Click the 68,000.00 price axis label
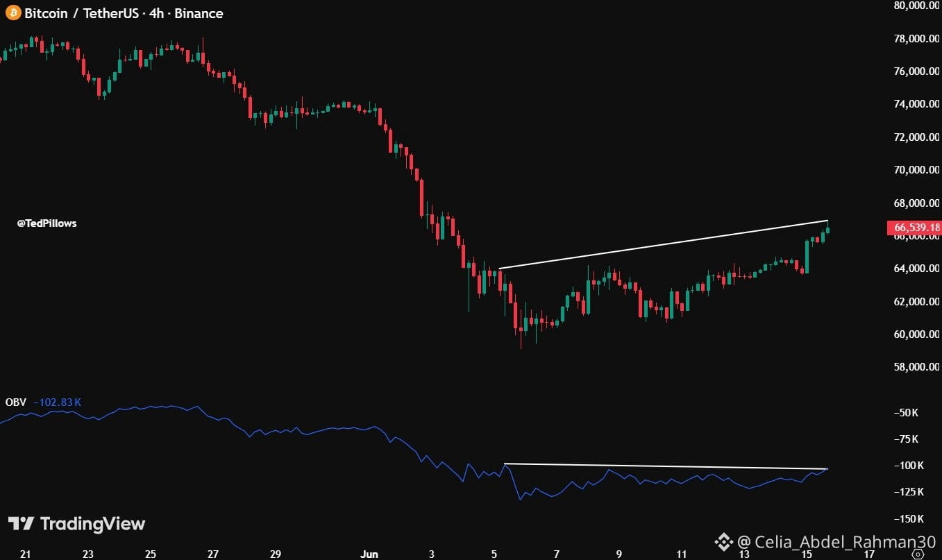This screenshot has height=560, width=942. tap(916, 203)
